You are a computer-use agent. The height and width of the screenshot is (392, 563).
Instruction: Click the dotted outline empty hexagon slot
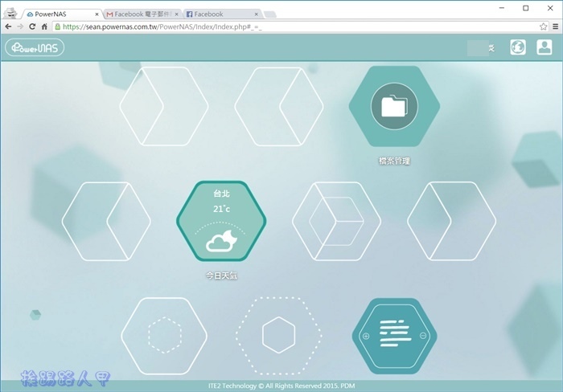pyautogui.click(x=279, y=335)
